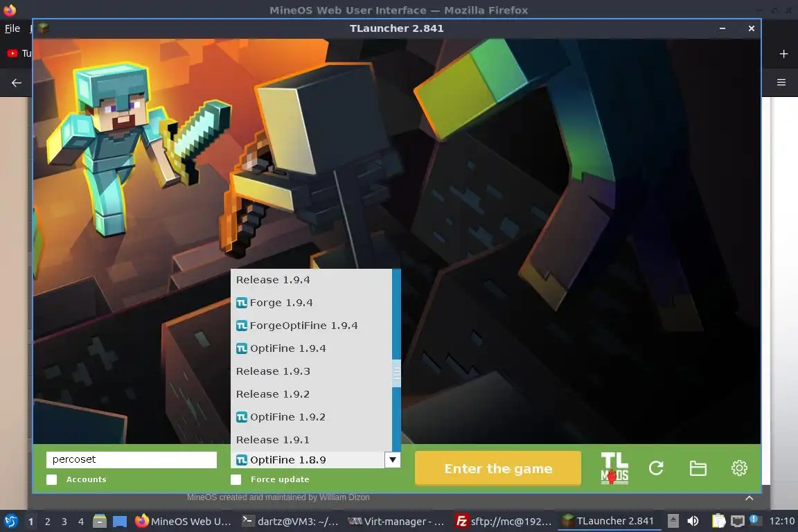Click the YouTube tab favicon in Firefox
The width and height of the screenshot is (798, 532).
coord(12,53)
